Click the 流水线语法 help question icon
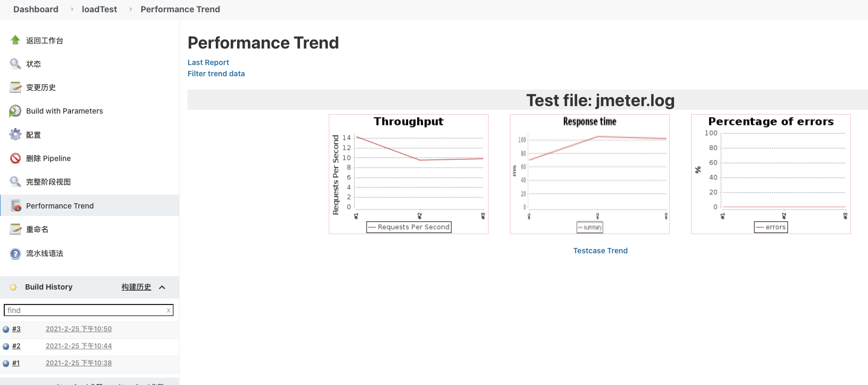 click(15, 253)
